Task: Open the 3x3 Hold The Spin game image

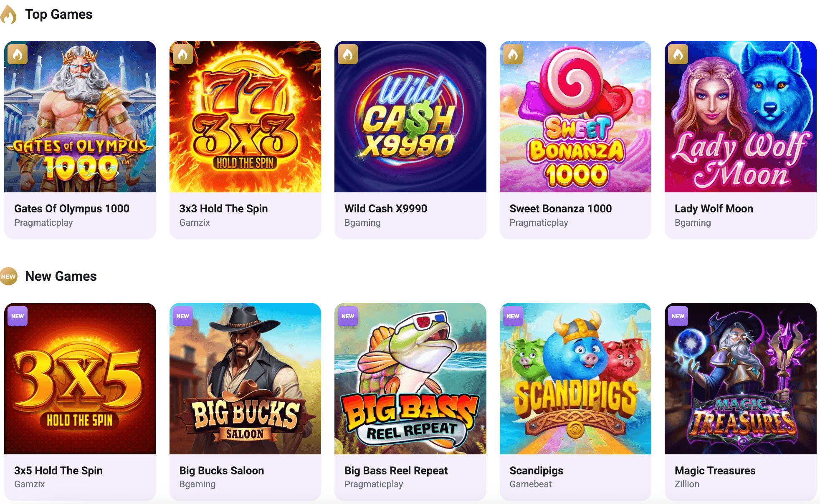Action: (x=245, y=117)
